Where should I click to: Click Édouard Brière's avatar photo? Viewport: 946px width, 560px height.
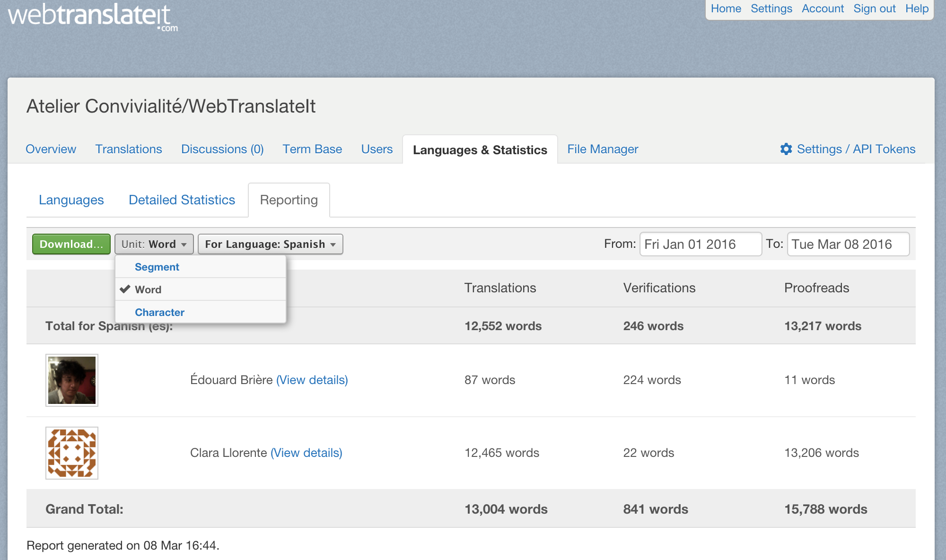coord(72,380)
